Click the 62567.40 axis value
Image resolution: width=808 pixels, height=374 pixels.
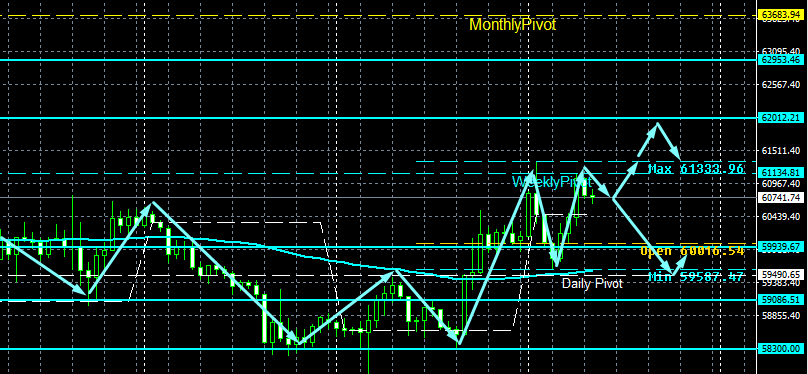click(781, 84)
